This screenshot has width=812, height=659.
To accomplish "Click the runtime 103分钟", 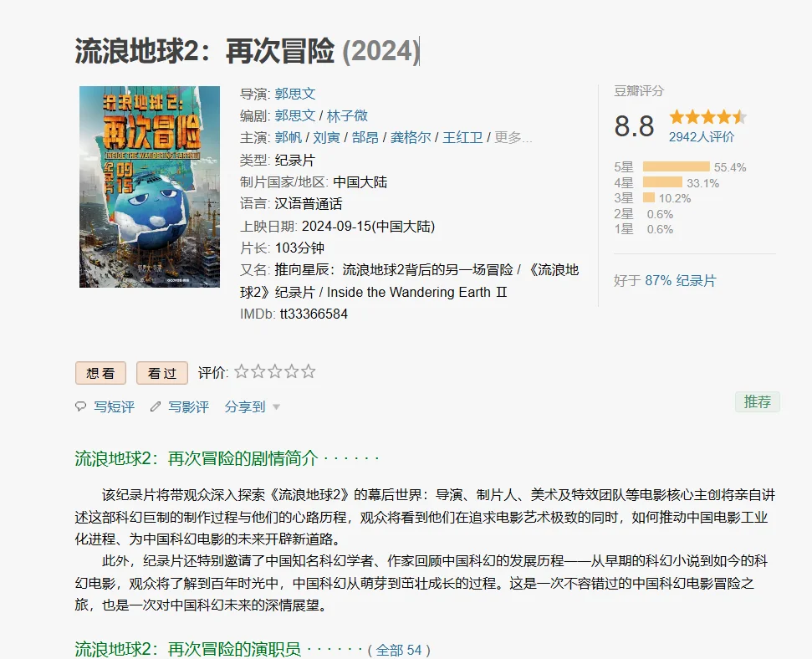I will click(x=299, y=248).
